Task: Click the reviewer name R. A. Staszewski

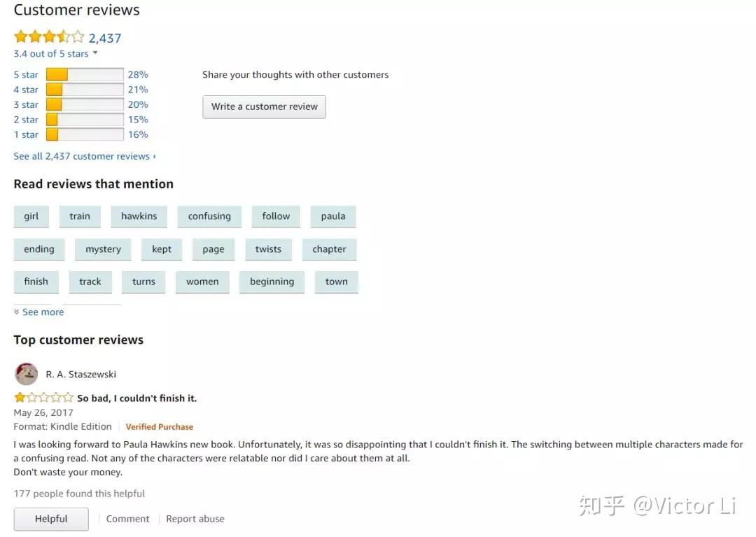Action: (x=80, y=374)
